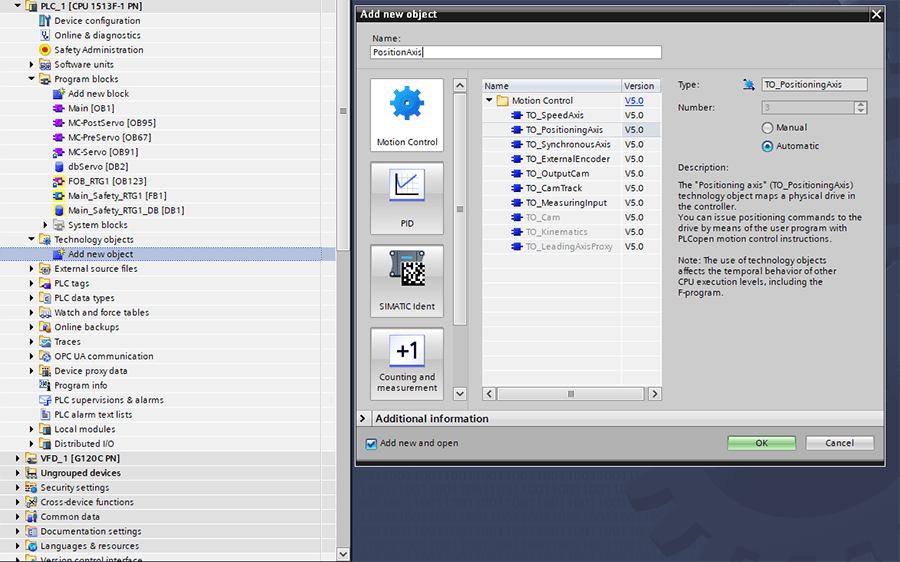Collapse the Program blocks folder
Viewport: 900px width, 562px height.
click(32, 79)
